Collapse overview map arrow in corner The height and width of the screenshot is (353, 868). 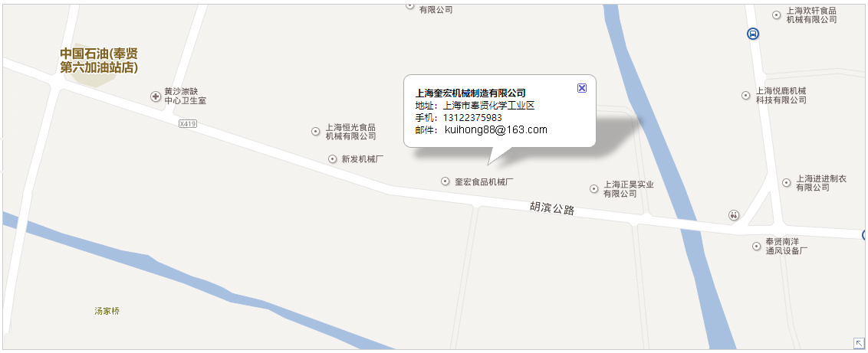859,343
